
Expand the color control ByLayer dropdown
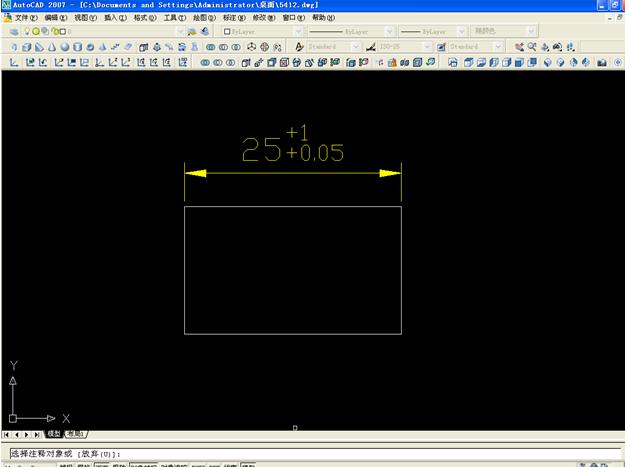click(x=298, y=31)
